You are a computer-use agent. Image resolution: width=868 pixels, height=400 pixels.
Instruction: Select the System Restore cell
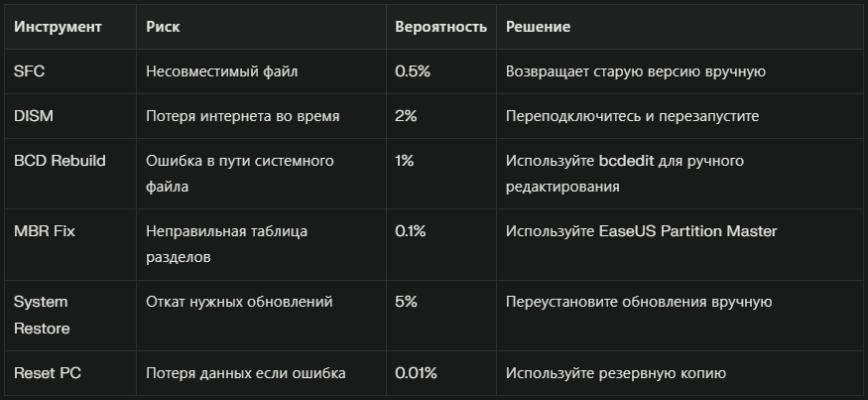(x=42, y=314)
